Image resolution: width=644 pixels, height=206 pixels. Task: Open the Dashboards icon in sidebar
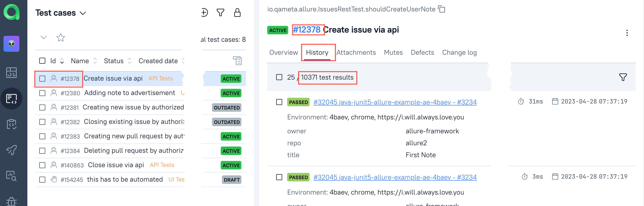pos(11,73)
